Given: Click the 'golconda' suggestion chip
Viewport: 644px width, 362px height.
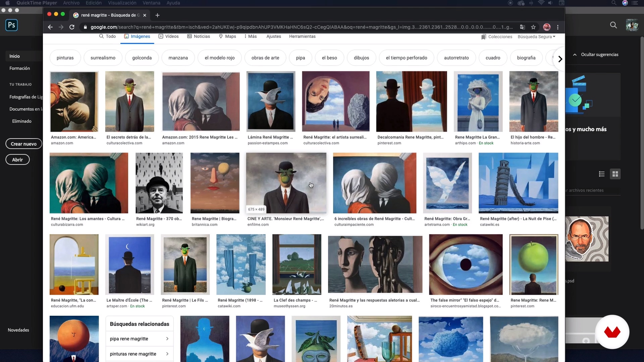Looking at the screenshot, I should [142, 58].
